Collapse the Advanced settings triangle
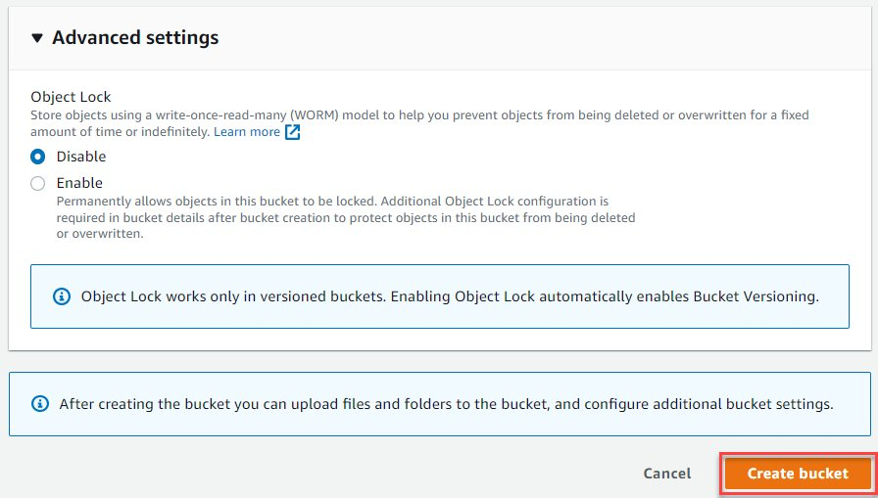 point(37,38)
